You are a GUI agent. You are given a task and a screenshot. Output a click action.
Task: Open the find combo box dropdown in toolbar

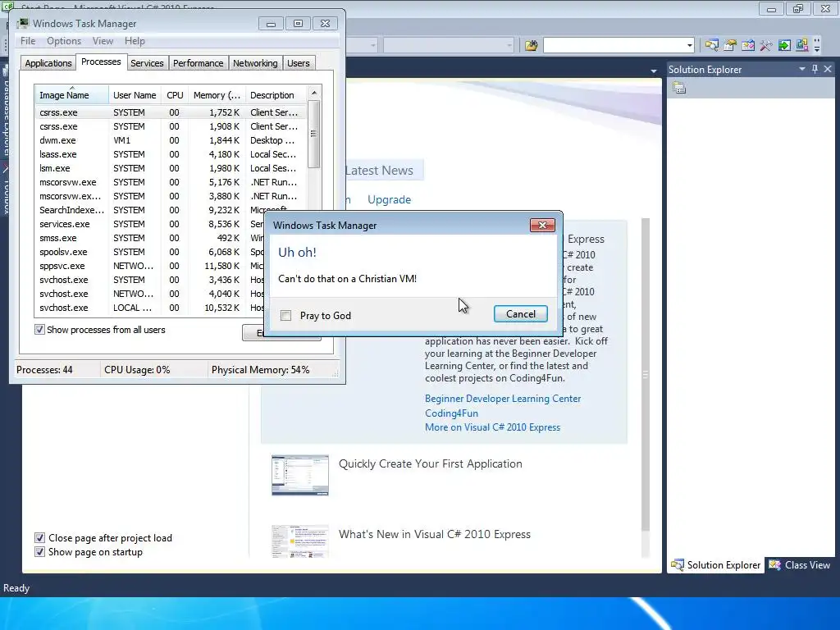(689, 46)
